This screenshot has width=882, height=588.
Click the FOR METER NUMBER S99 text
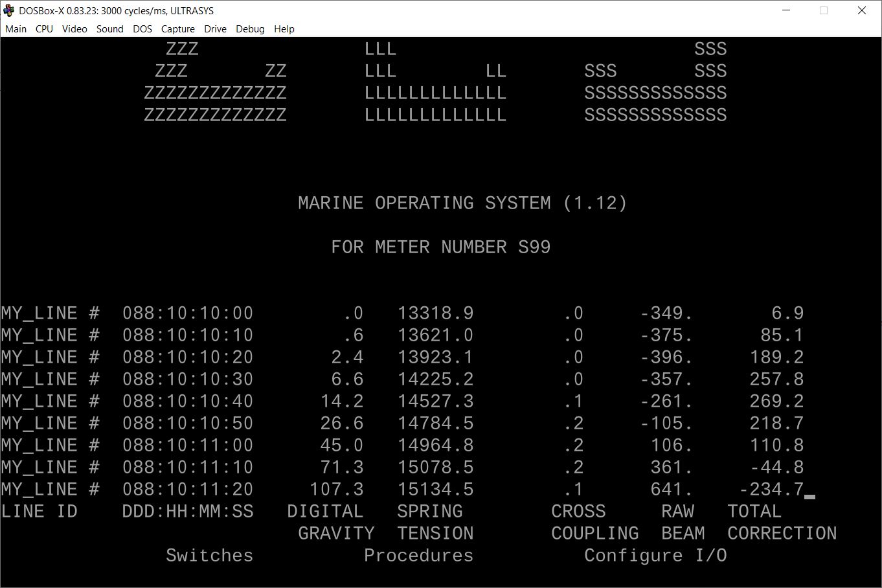pos(440,247)
